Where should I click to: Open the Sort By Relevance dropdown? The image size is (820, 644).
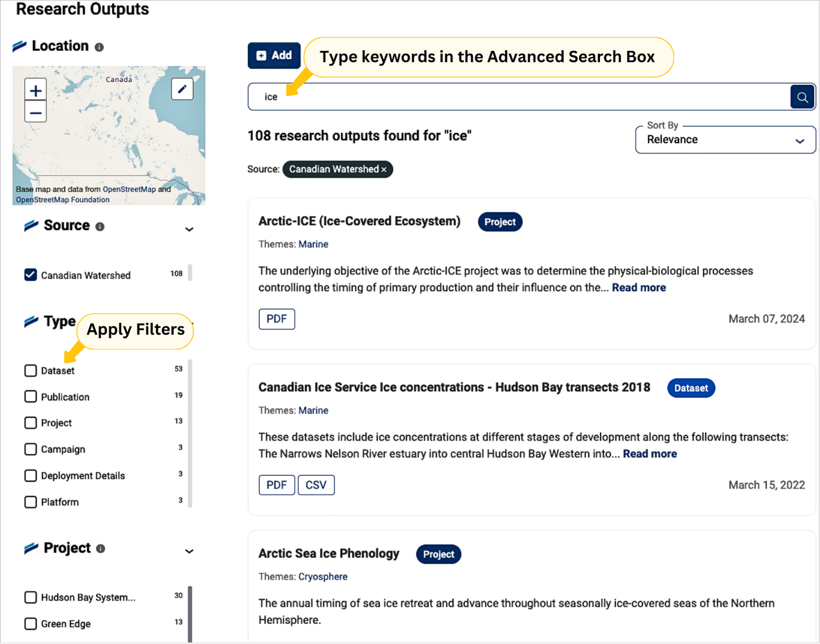point(725,140)
